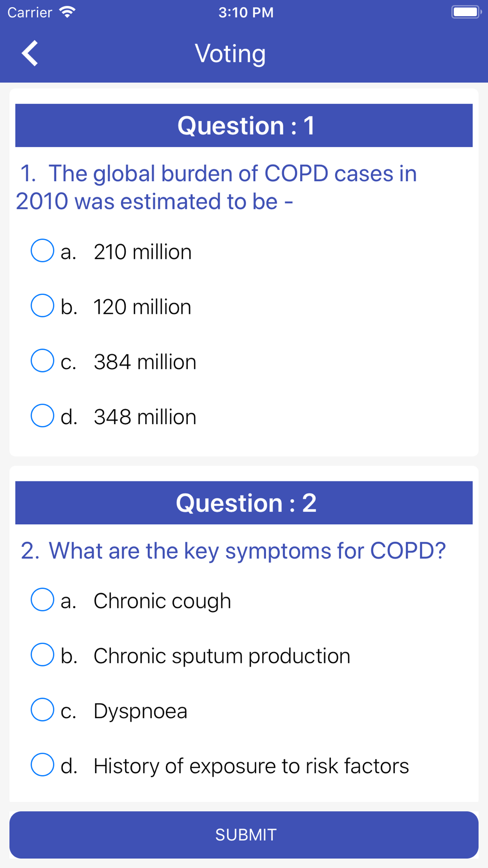
Task: Tap the Carrier label in status bar
Action: point(30,12)
